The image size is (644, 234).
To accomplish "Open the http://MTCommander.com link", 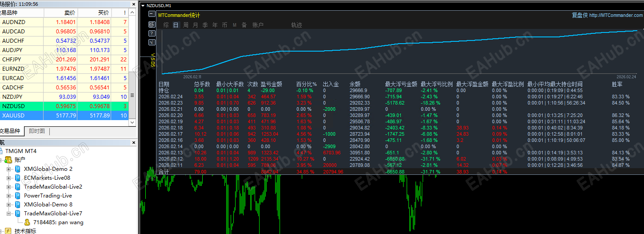I will click(616, 15).
